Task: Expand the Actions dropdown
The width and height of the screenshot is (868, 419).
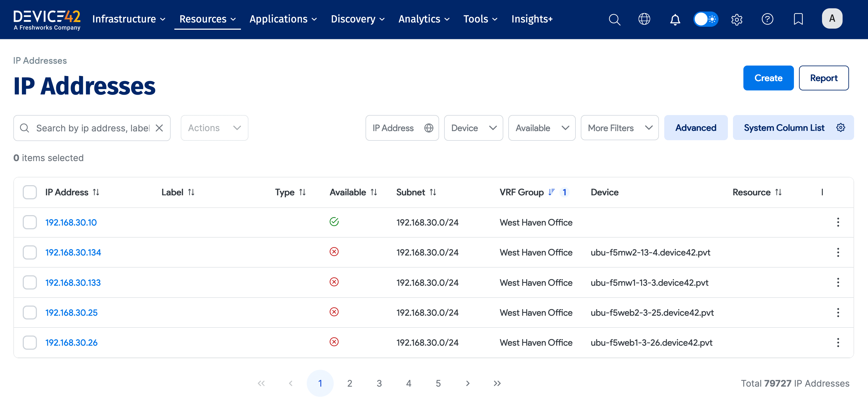Action: [x=214, y=128]
